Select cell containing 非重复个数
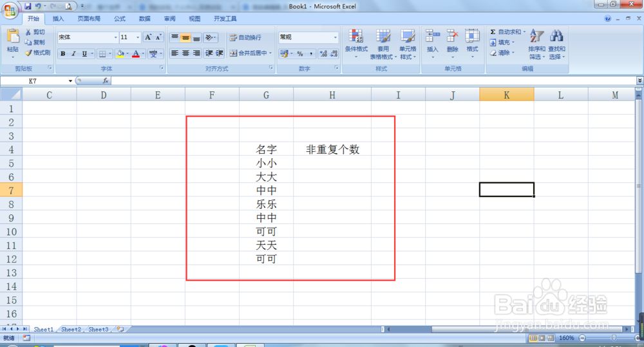 pyautogui.click(x=332, y=149)
